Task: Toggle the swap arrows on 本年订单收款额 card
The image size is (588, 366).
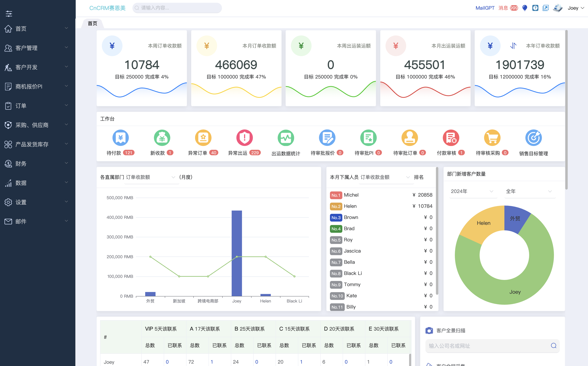Action: click(513, 46)
